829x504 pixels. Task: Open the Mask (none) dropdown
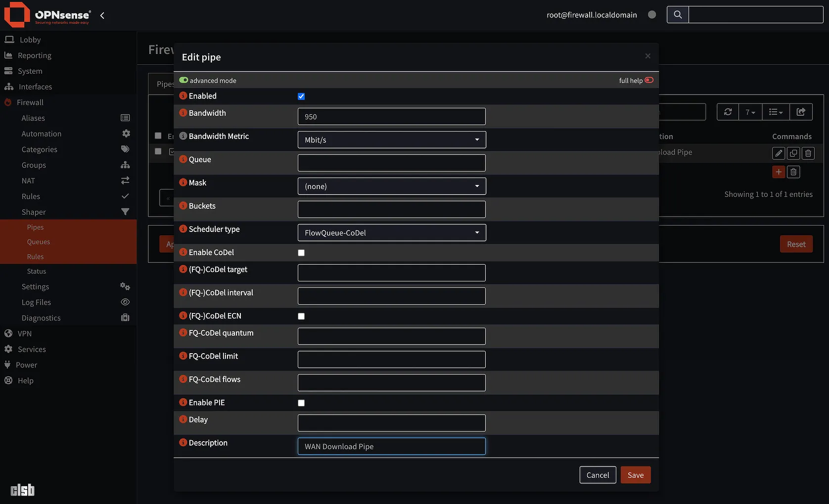click(x=392, y=186)
